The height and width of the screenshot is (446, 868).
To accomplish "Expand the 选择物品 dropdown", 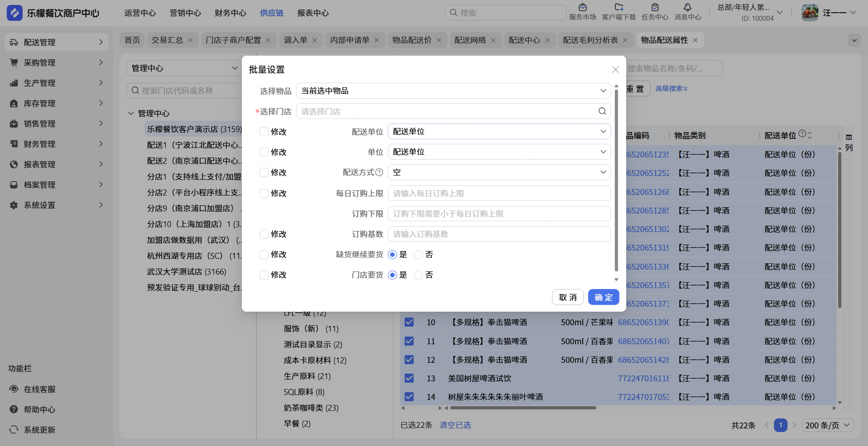I will tap(453, 91).
